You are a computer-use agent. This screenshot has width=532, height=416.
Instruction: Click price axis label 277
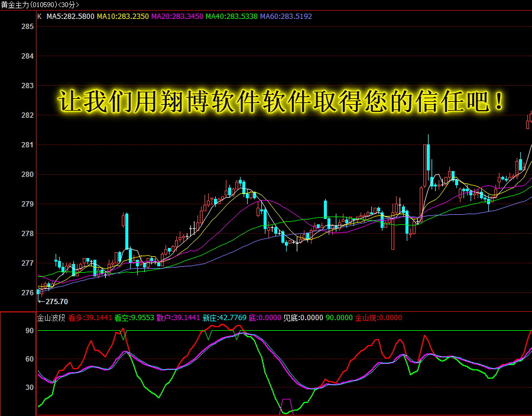[x=27, y=263]
